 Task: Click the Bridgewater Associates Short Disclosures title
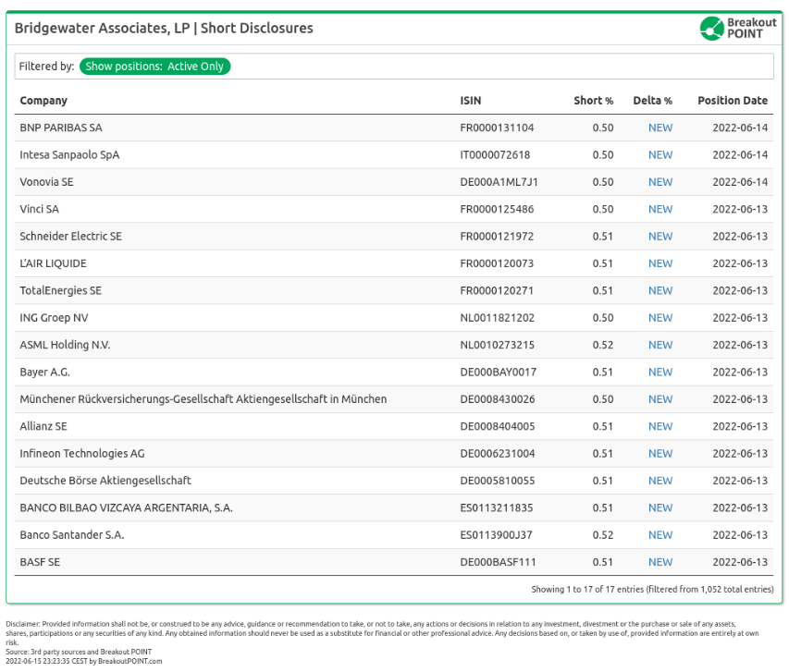(x=164, y=29)
